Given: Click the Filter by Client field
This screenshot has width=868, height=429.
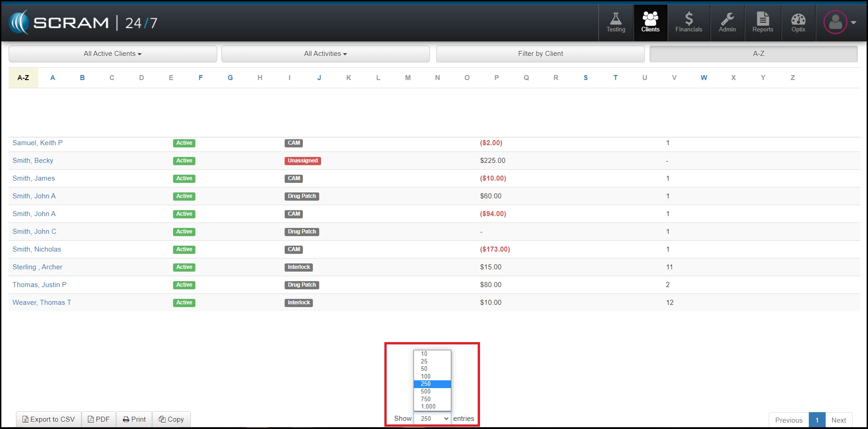Looking at the screenshot, I should pyautogui.click(x=540, y=54).
